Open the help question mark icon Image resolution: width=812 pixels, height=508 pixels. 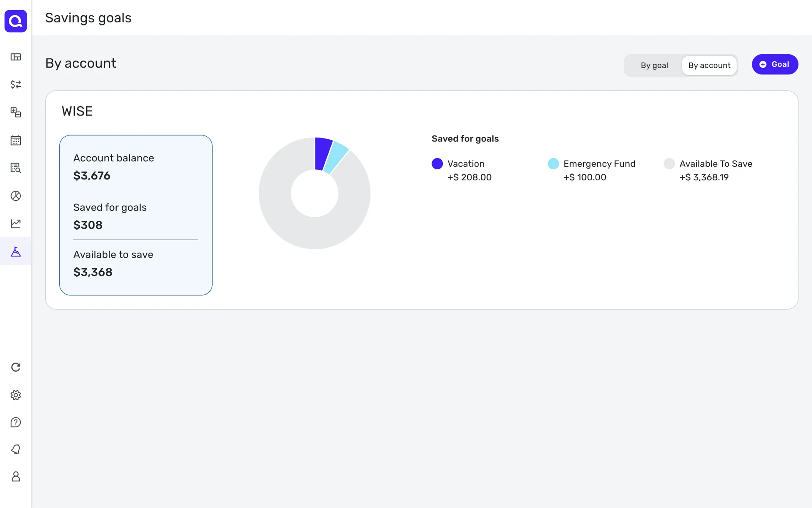point(16,422)
